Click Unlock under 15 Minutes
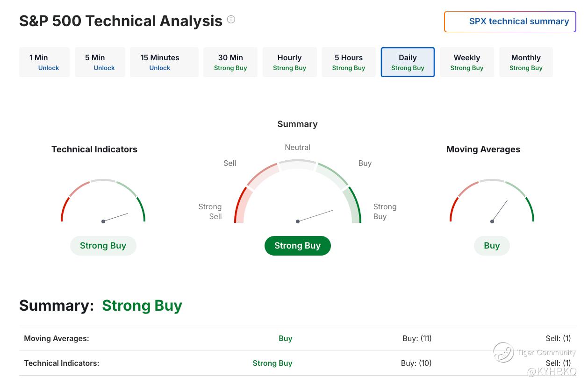588x385 pixels. click(160, 68)
